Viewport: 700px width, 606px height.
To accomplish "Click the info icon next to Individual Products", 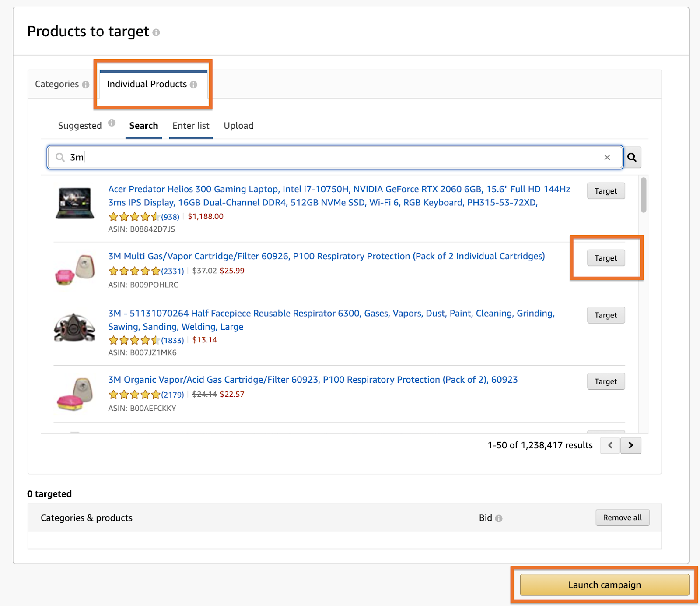I will click(194, 85).
